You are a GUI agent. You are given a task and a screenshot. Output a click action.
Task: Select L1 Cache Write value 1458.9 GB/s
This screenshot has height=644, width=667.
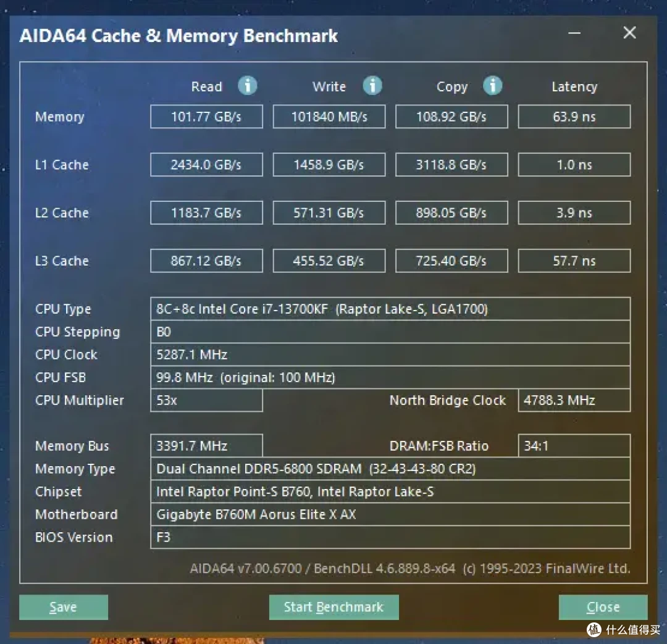click(329, 165)
